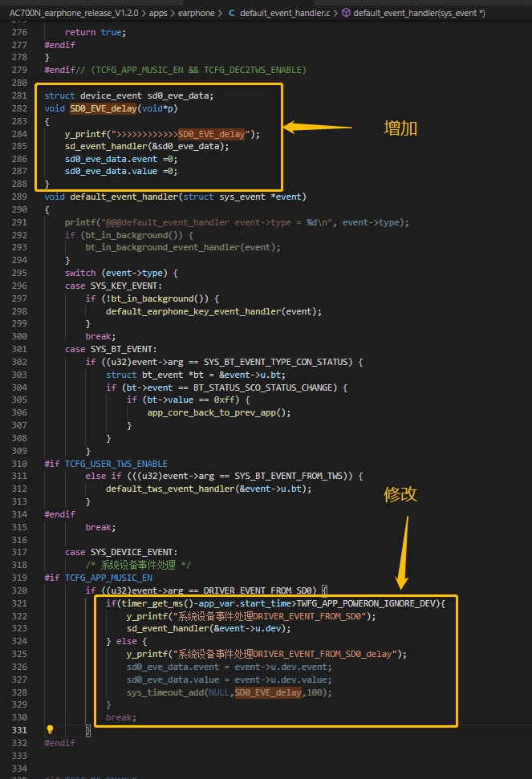
Task: Open default_event_handler.c breadcrumb file
Action: coord(285,13)
